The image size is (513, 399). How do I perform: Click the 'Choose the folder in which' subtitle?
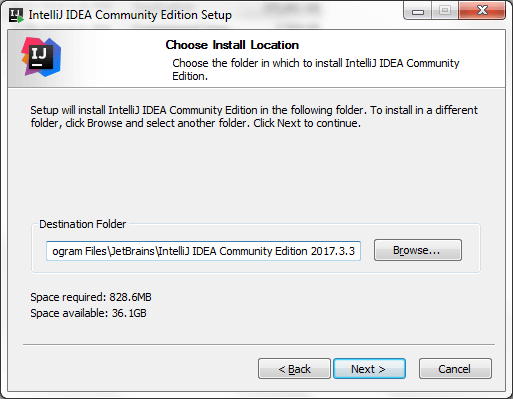pos(316,69)
